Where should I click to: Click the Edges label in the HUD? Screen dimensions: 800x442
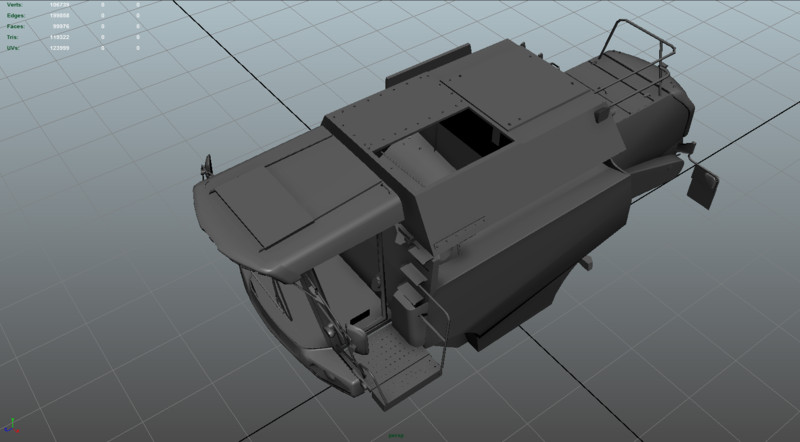[x=15, y=17]
